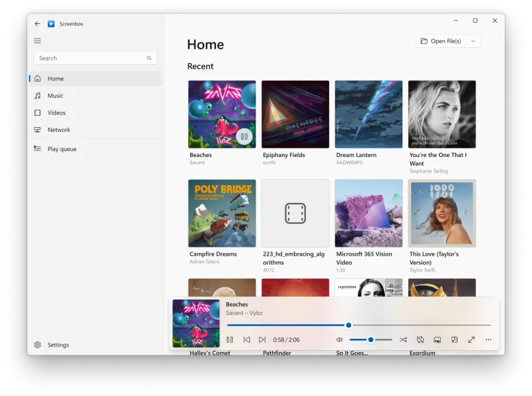
Task: Mute the volume speaker icon
Action: [x=339, y=339]
